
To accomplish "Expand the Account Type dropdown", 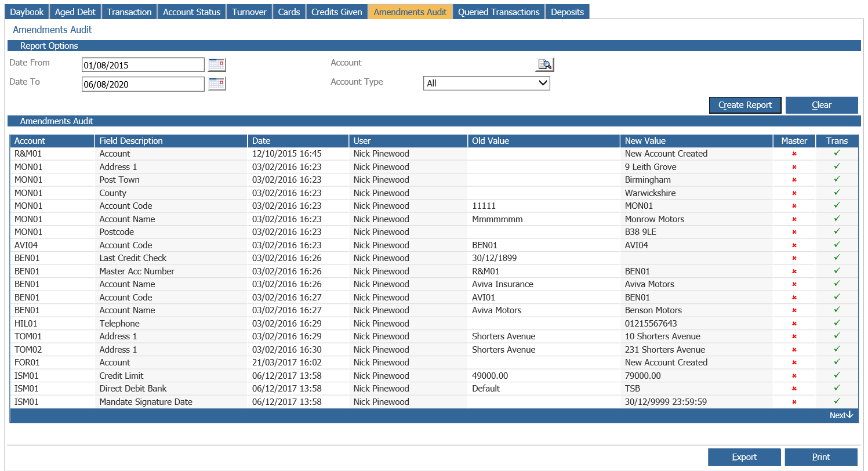I will pos(486,84).
